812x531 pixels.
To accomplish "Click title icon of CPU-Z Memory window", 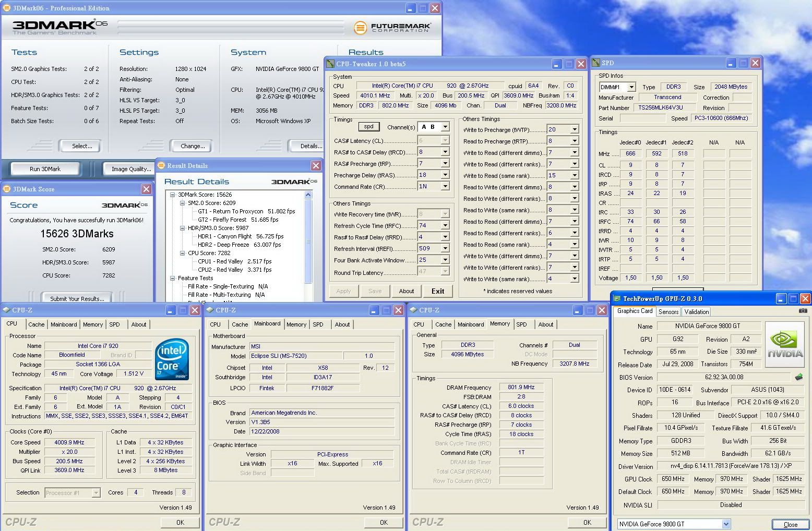I will tap(413, 310).
